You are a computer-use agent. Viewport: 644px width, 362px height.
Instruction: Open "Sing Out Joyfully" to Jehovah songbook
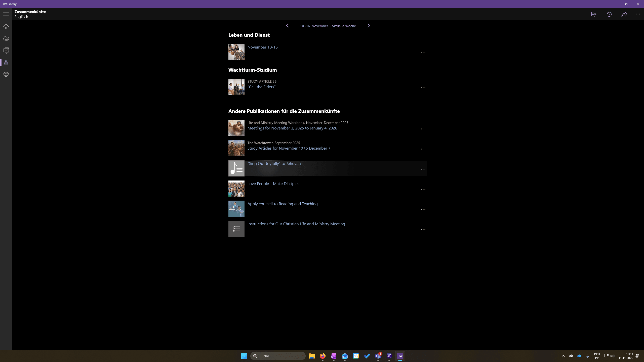274,164
